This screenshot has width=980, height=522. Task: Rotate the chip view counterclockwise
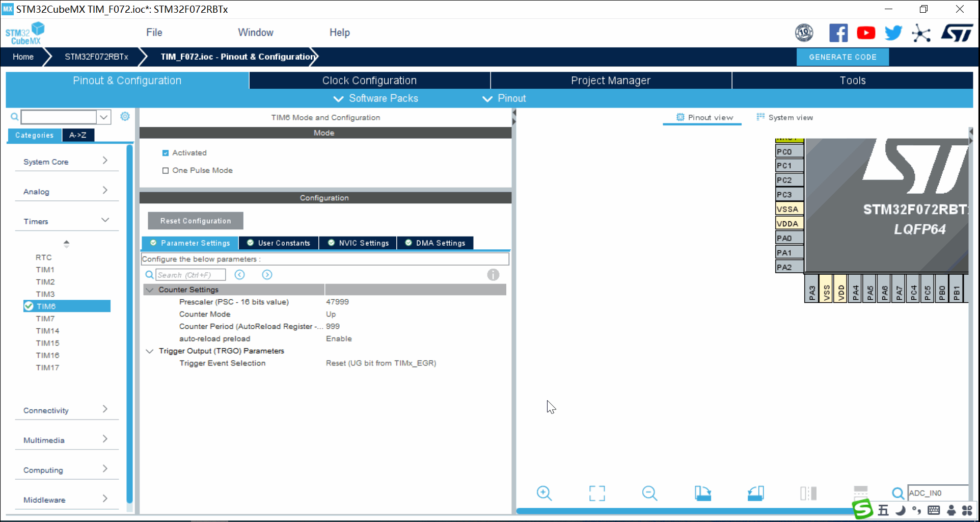coord(755,493)
